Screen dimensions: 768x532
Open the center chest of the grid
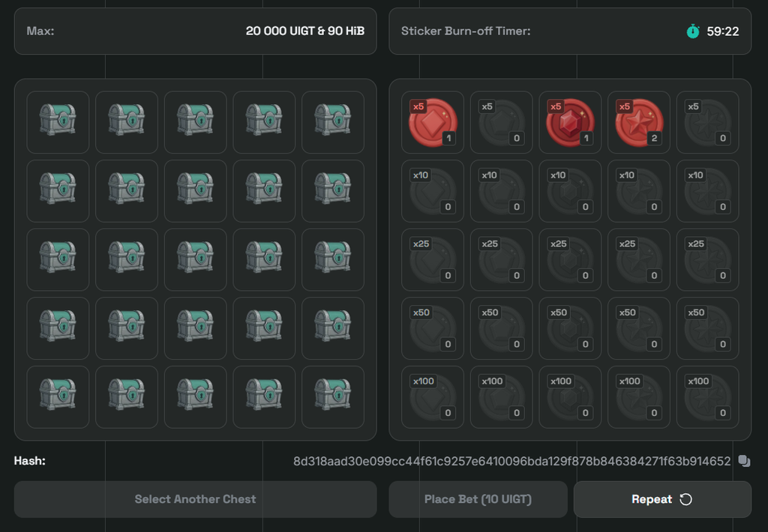pyautogui.click(x=196, y=260)
